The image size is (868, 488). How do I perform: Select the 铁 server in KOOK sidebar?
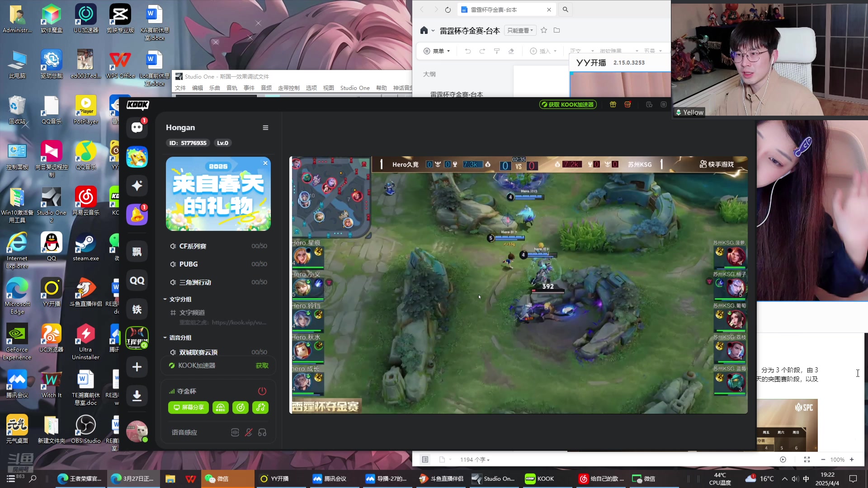[137, 310]
